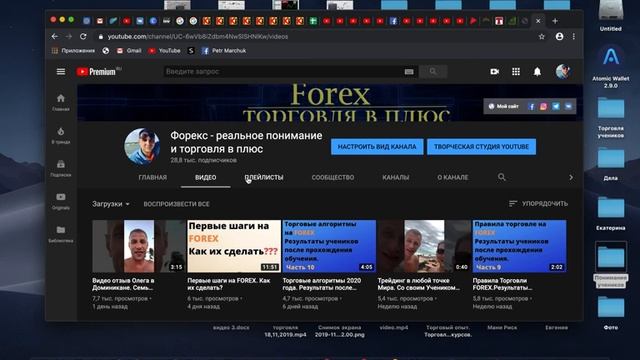Switch to the ГЛАВНАЯ tab

(153, 177)
